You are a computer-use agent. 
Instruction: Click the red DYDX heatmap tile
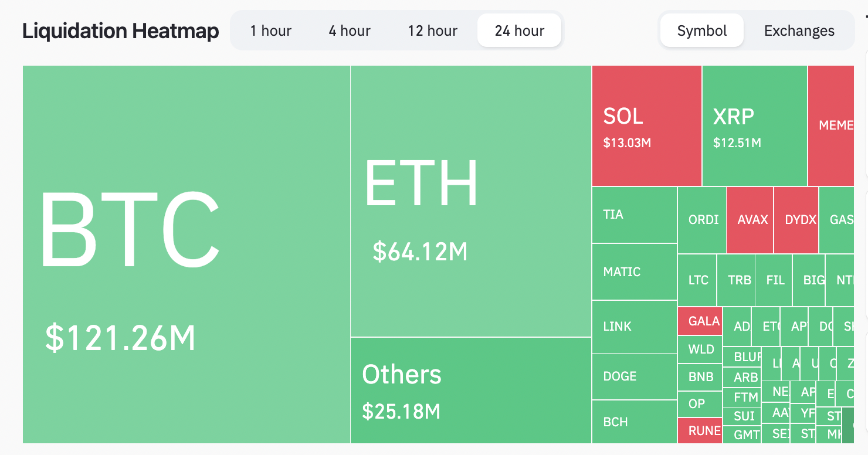tap(796, 220)
